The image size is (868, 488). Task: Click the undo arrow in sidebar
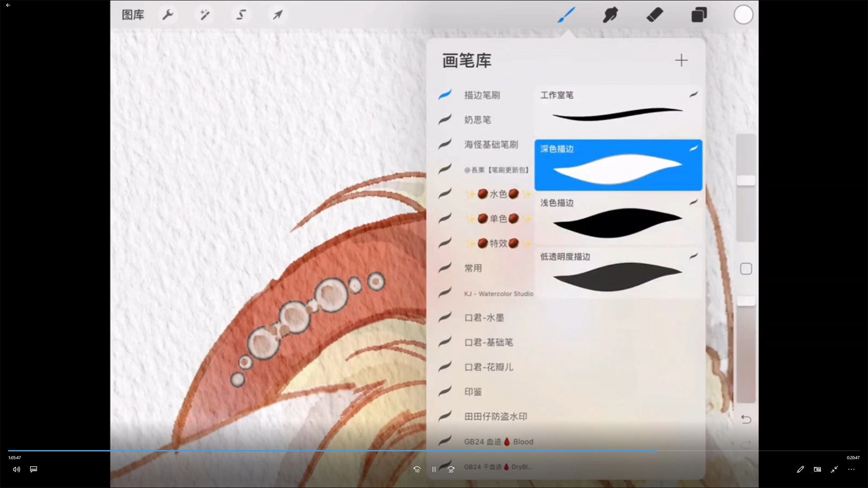click(x=746, y=419)
